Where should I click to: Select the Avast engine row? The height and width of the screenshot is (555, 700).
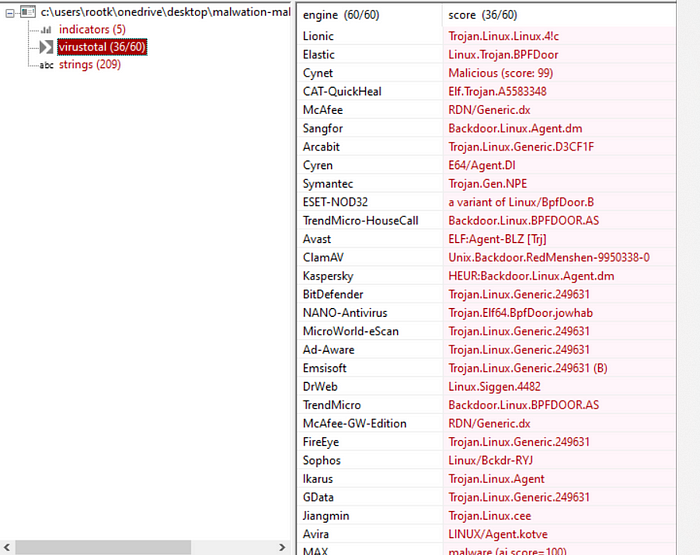pyautogui.click(x=486, y=239)
